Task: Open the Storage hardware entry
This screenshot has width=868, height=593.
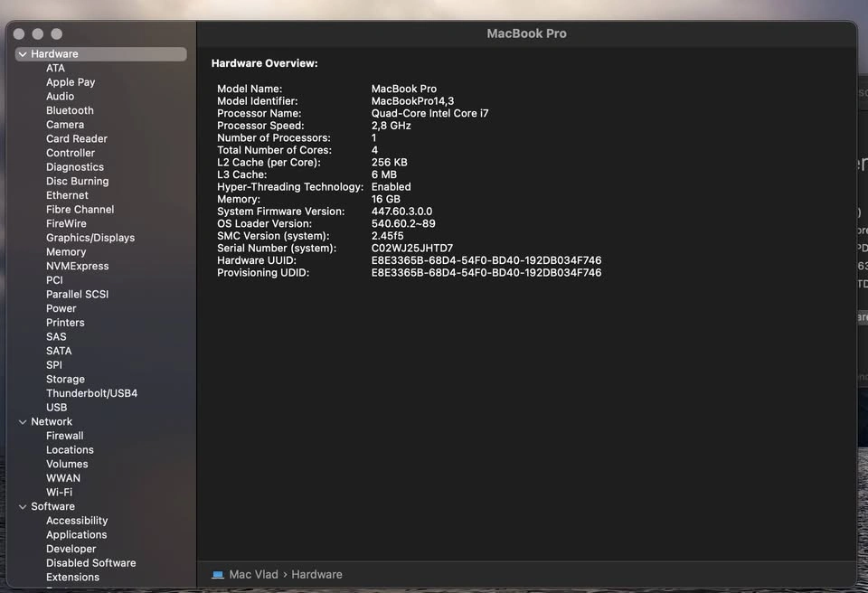Action: (65, 380)
